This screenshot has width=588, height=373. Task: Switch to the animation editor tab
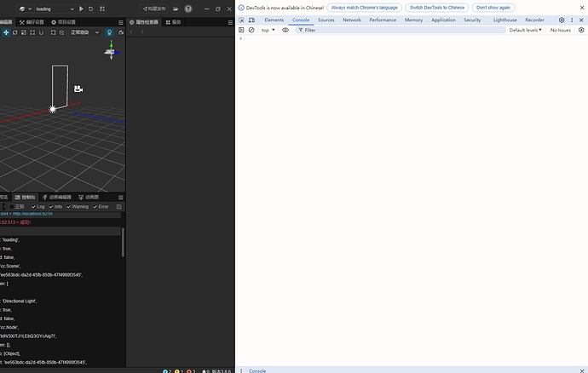56,198
